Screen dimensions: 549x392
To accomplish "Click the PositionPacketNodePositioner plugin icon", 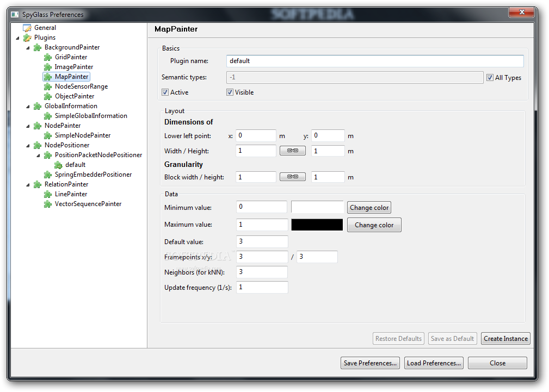I will (48, 155).
